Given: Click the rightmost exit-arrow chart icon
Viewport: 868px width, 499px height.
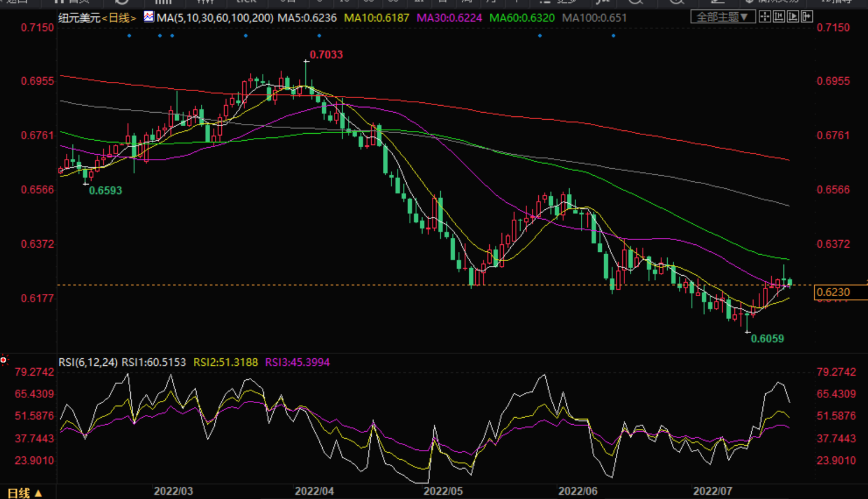Looking at the screenshot, I should 807,17.
